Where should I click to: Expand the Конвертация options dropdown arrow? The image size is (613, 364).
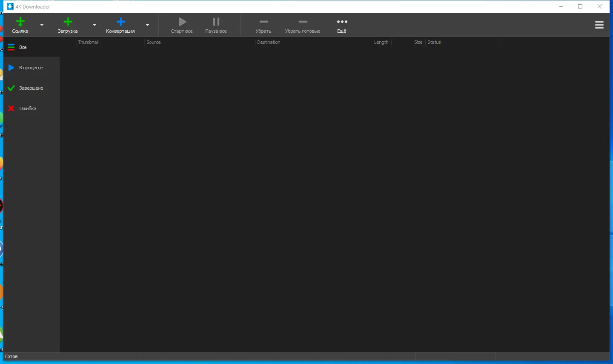point(147,25)
